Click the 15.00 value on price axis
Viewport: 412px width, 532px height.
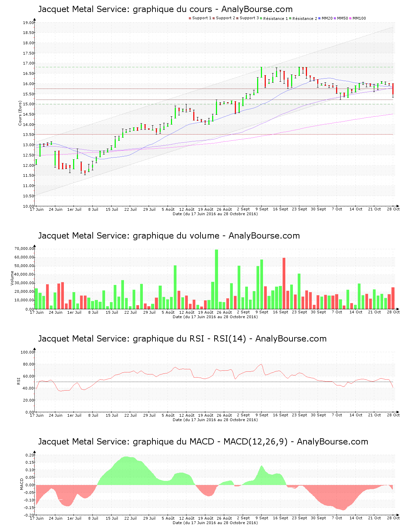[x=28, y=104]
